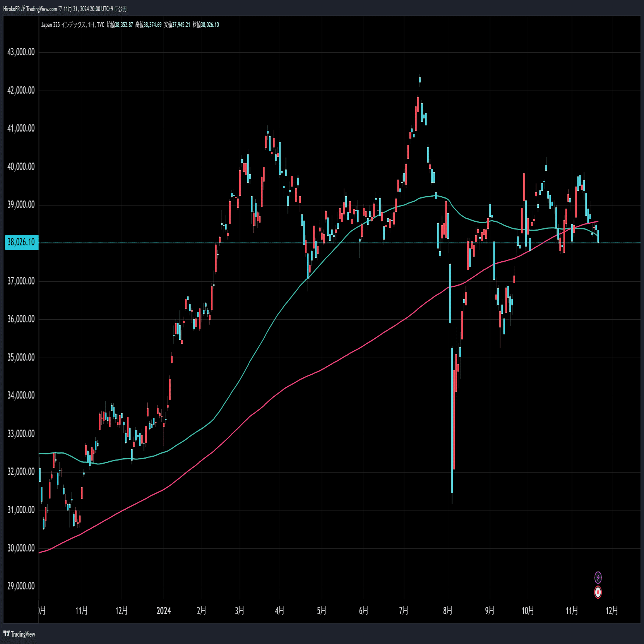Click the 31,000.00 price axis label
The width and height of the screenshot is (644, 644).
(21, 510)
